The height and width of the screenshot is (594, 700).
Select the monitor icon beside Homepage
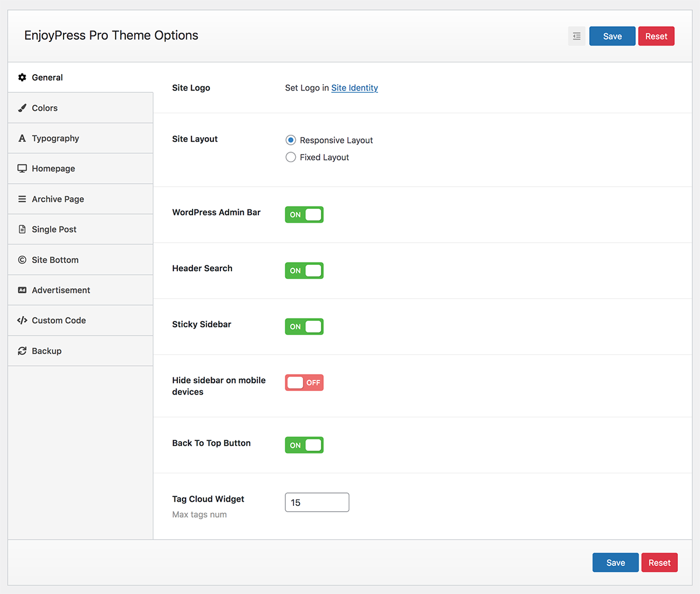(x=22, y=168)
